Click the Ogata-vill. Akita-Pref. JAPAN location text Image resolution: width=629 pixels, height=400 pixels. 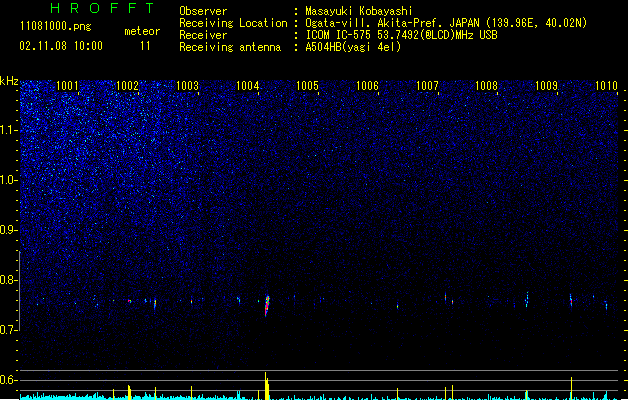(446, 23)
